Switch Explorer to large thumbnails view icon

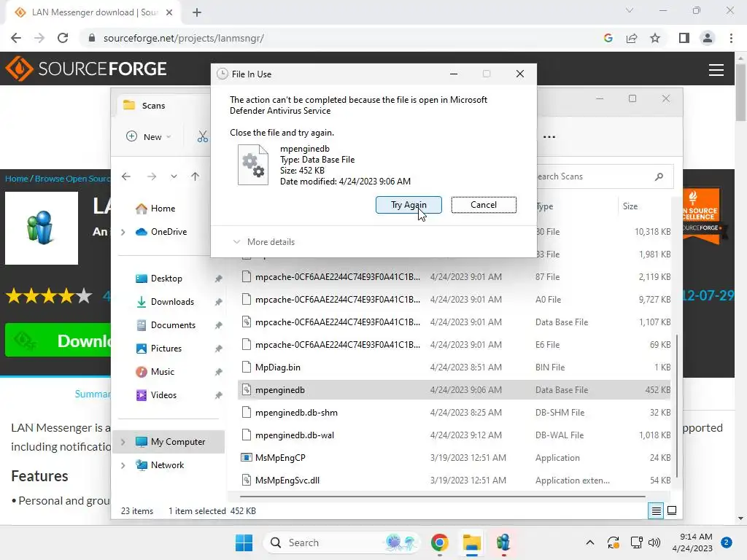(672, 511)
